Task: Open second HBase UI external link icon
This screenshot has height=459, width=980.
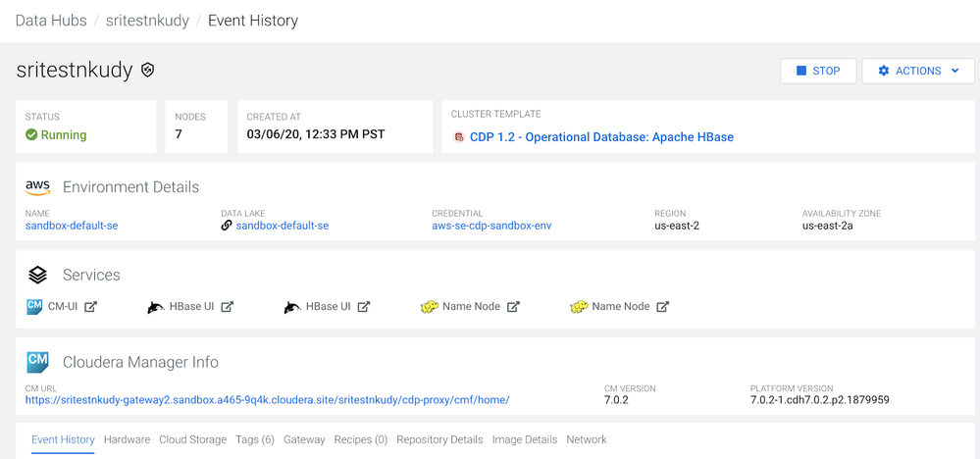Action: [364, 307]
